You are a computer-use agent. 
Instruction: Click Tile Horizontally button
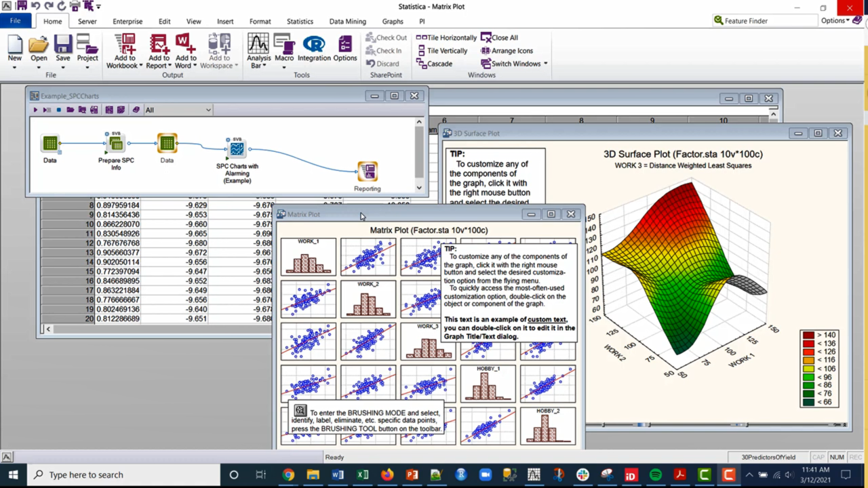click(446, 38)
